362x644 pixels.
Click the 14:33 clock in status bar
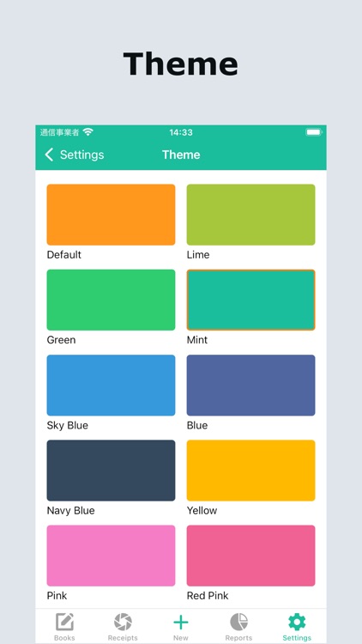tap(181, 132)
